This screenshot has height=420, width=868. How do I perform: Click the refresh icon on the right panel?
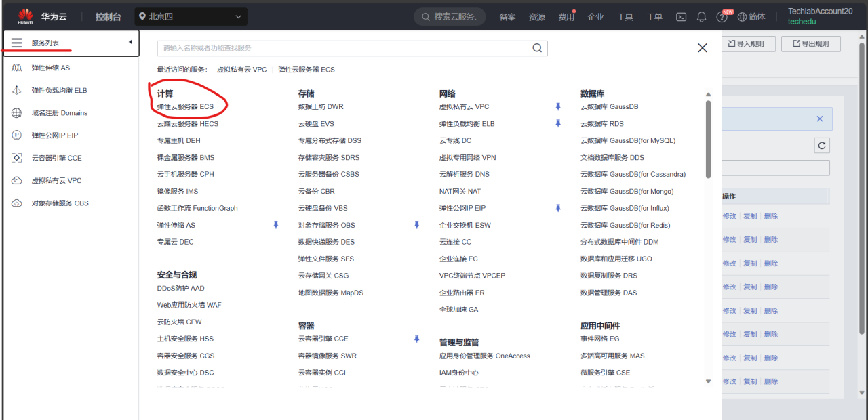click(821, 145)
